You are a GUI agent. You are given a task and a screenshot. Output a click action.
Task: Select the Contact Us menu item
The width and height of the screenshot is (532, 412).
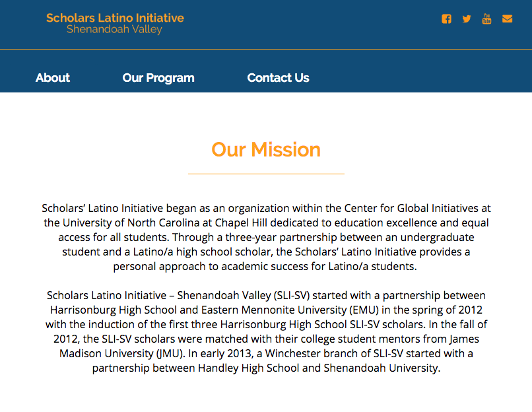tap(278, 78)
